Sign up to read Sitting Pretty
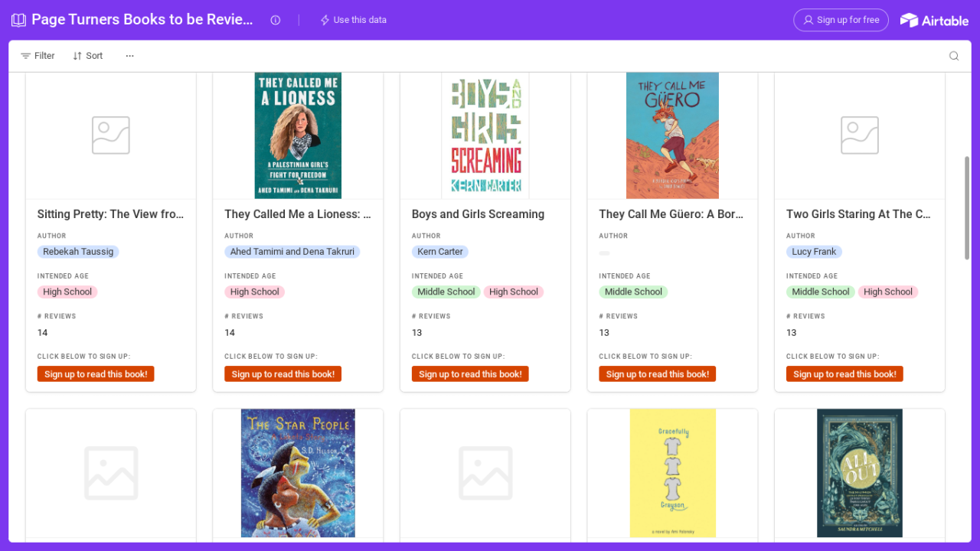Viewport: 980px width, 551px height. (96, 374)
